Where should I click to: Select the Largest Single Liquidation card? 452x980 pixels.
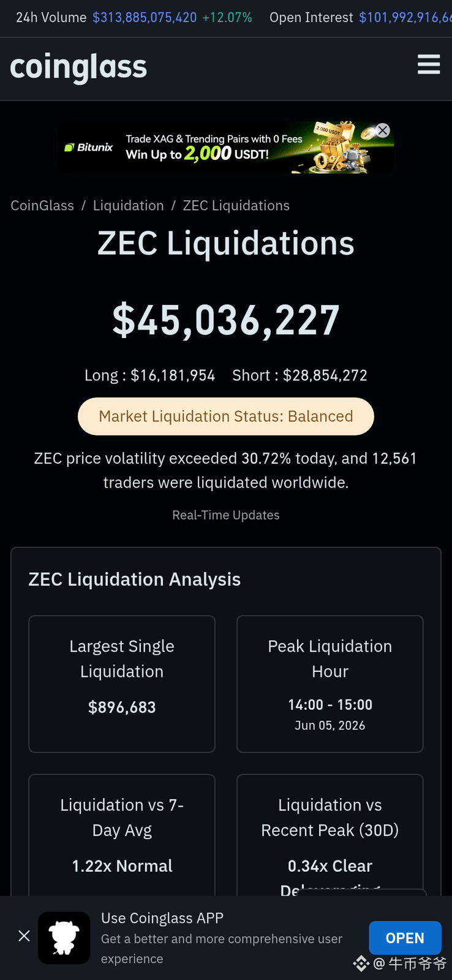[122, 684]
